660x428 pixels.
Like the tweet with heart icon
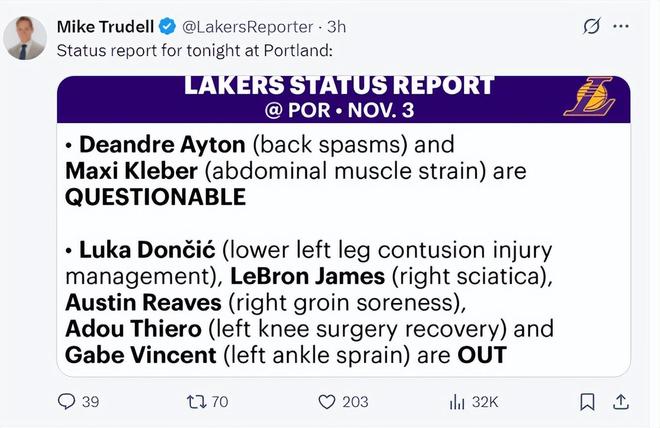coord(326,402)
